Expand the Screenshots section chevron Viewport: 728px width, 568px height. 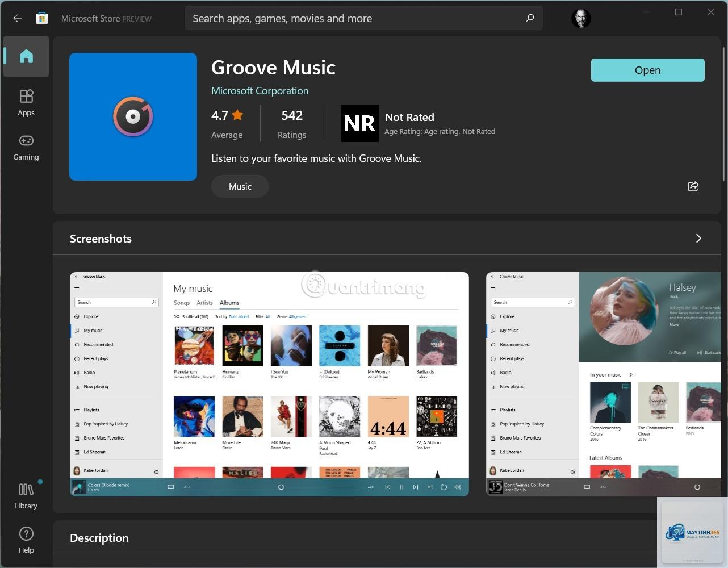point(698,239)
